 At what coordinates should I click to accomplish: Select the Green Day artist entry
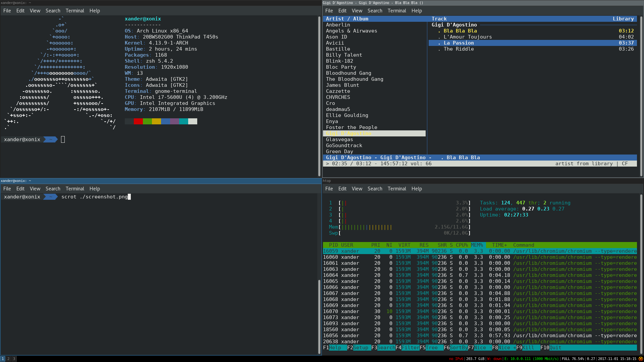[339, 152]
